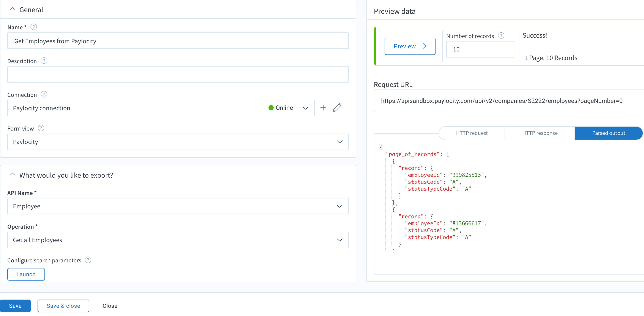The width and height of the screenshot is (644, 316).
Task: Open the Form view dropdown
Action: click(178, 142)
